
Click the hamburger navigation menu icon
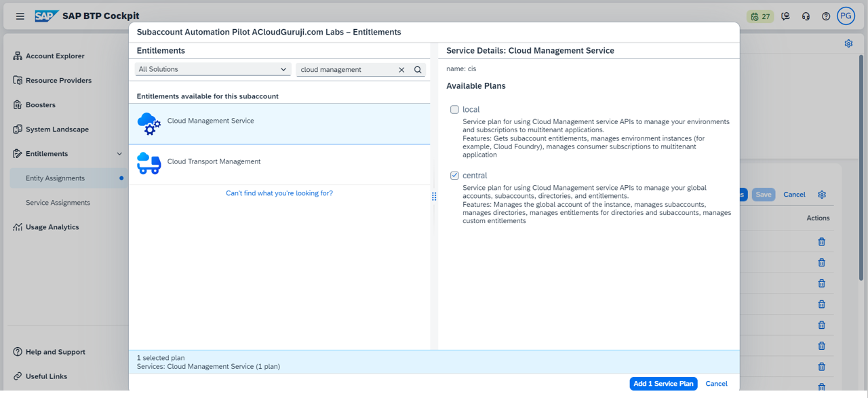pos(20,16)
